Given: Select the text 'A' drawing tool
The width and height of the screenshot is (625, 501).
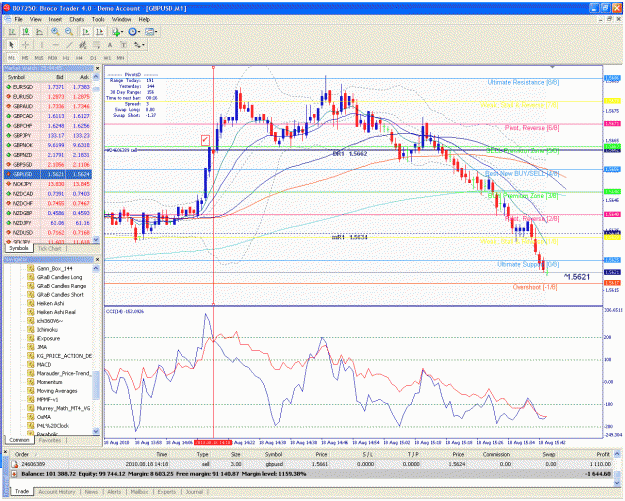Looking at the screenshot, I should pyautogui.click(x=110, y=45).
